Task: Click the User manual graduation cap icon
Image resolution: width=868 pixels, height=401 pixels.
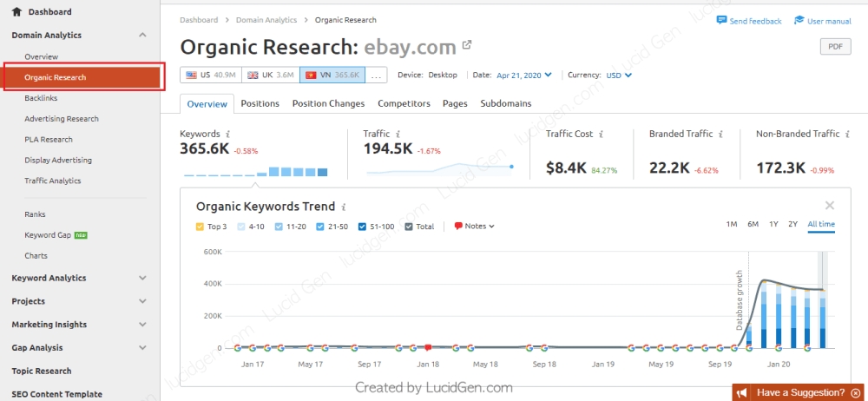Action: (799, 20)
